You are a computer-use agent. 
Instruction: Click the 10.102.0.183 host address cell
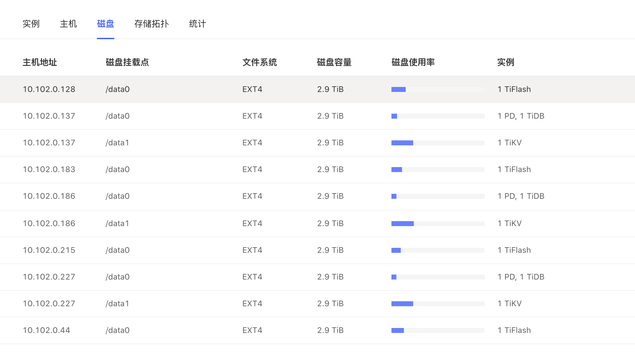[49, 169]
